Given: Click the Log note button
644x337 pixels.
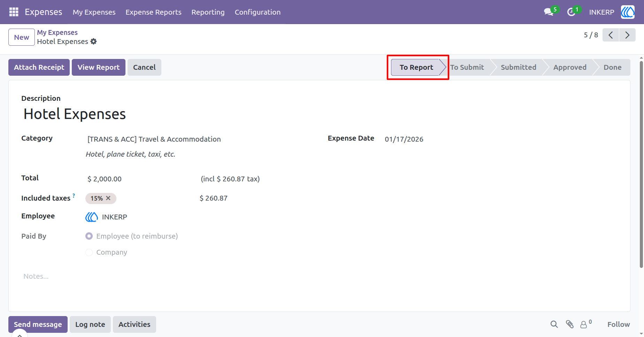Looking at the screenshot, I should 90,324.
